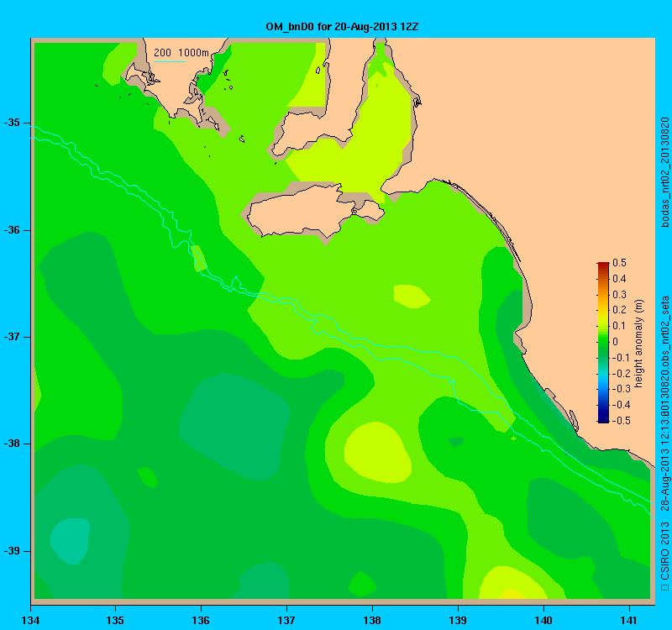Select the "-36" latitude tick label
This screenshot has height=630, width=672.
pos(12,230)
